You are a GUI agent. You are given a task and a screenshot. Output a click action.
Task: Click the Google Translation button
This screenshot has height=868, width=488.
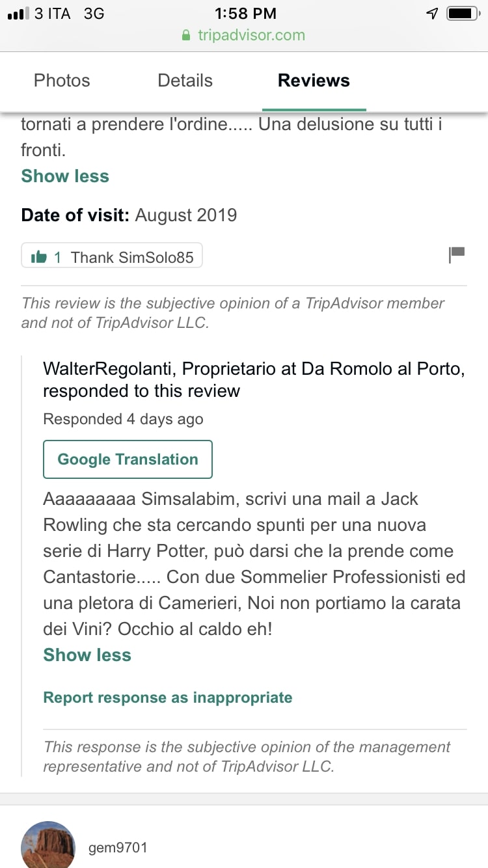[x=128, y=459]
